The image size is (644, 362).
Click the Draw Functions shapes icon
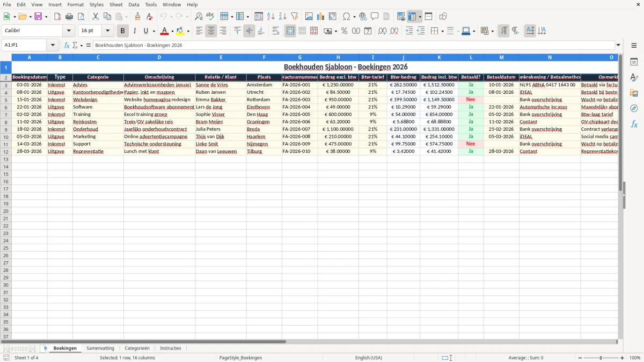tap(443, 17)
